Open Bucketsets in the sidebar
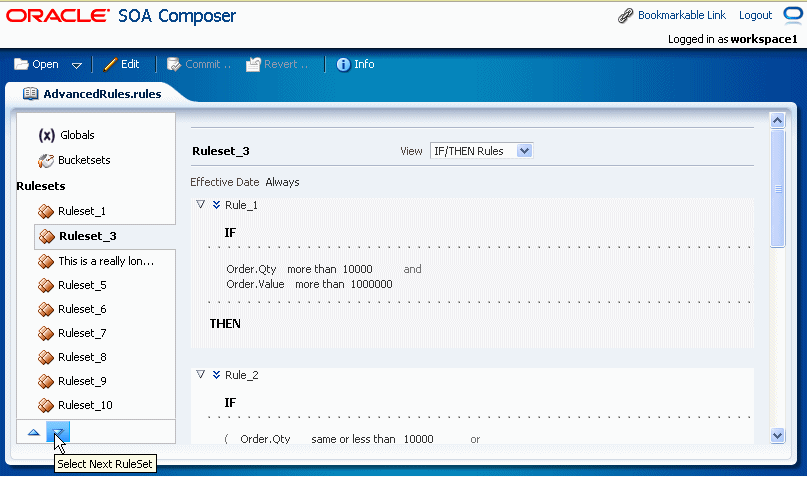The image size is (807, 477). click(x=84, y=160)
